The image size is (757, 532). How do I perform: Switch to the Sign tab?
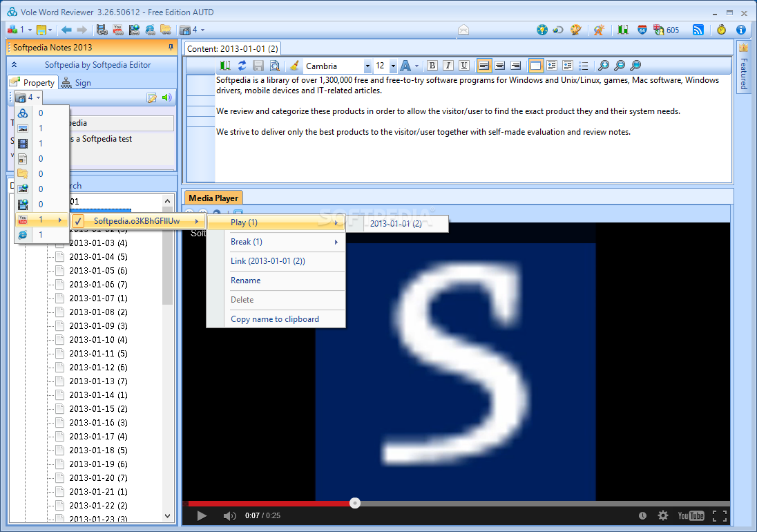[x=77, y=82]
